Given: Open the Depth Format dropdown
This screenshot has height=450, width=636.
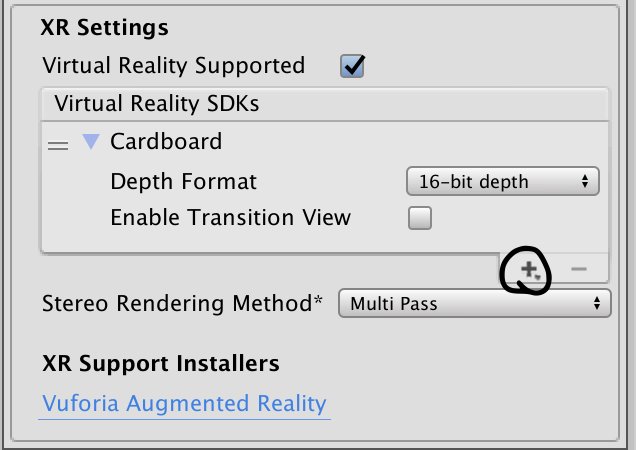Looking at the screenshot, I should click(x=502, y=182).
